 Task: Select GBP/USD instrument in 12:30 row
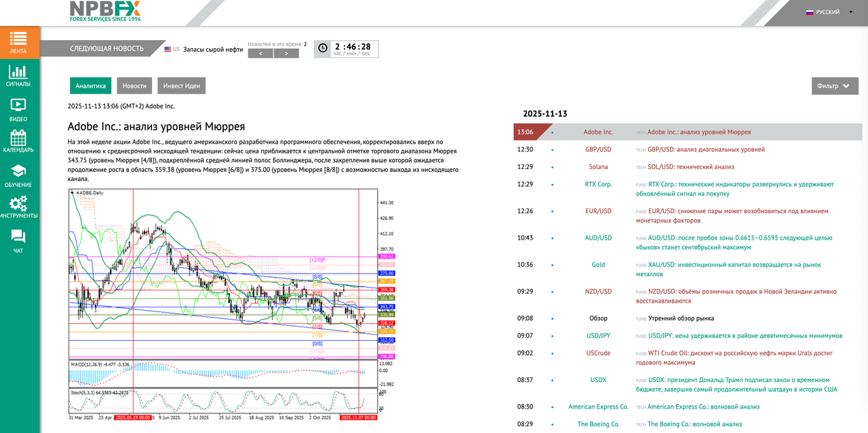tap(598, 149)
